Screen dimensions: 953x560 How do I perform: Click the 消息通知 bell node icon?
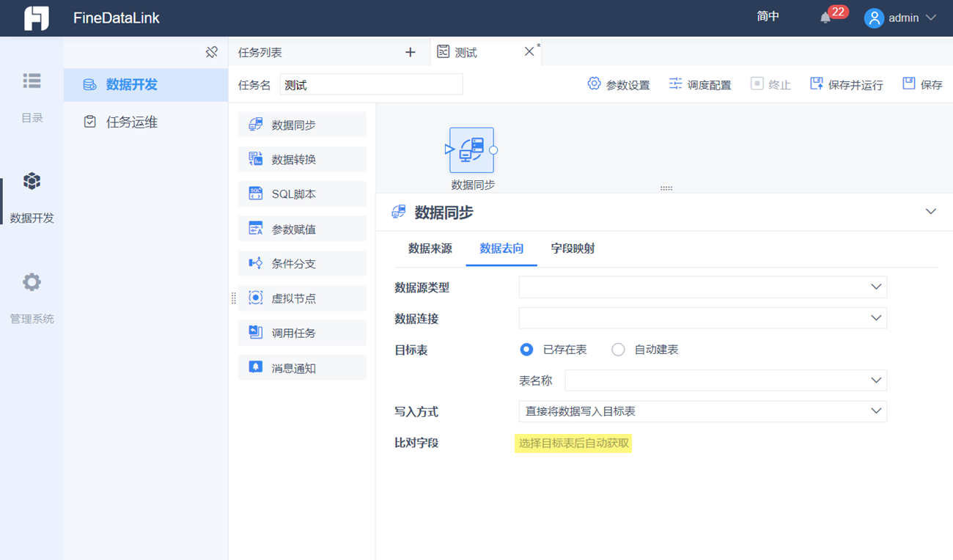255,367
